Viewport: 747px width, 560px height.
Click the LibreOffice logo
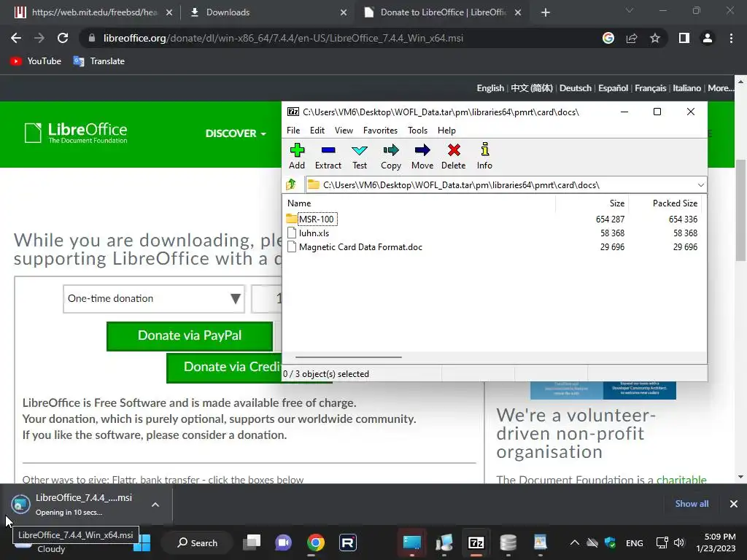76,133
